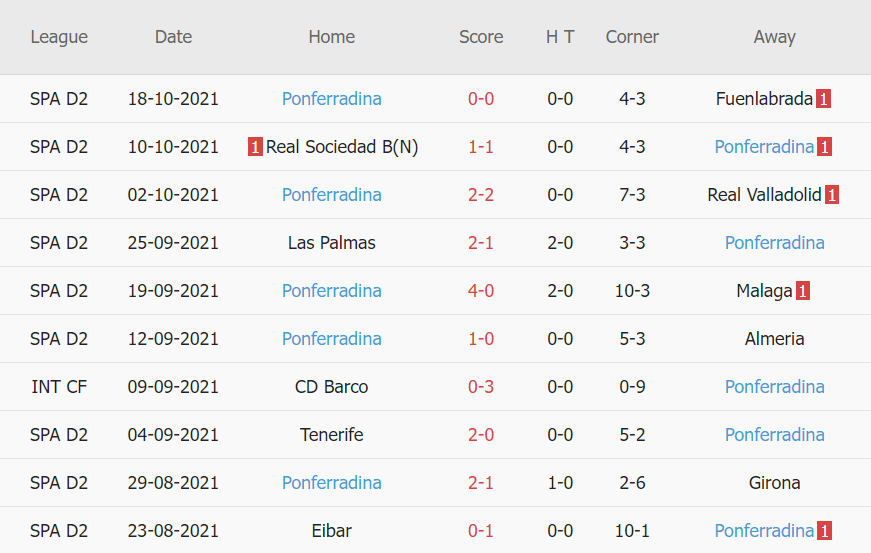Click the Date column header
This screenshot has width=871, height=553.
click(173, 37)
